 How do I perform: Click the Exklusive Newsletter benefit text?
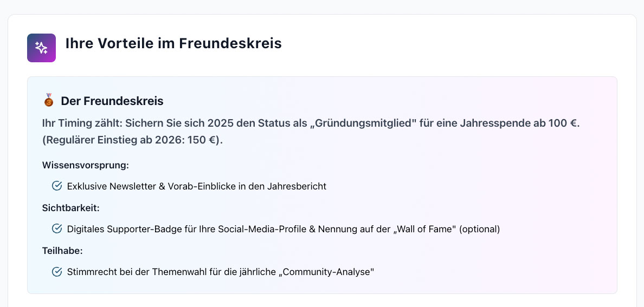pyautogui.click(x=197, y=186)
